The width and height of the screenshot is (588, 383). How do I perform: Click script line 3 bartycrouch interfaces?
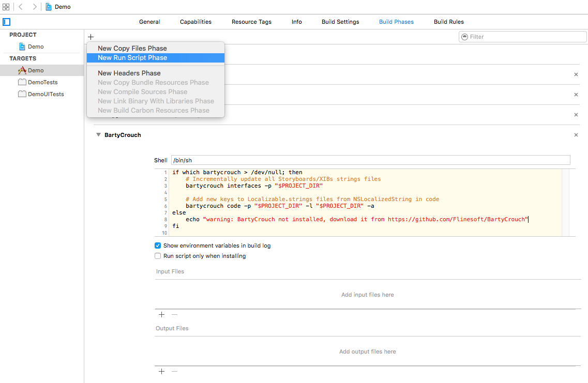[x=254, y=186]
